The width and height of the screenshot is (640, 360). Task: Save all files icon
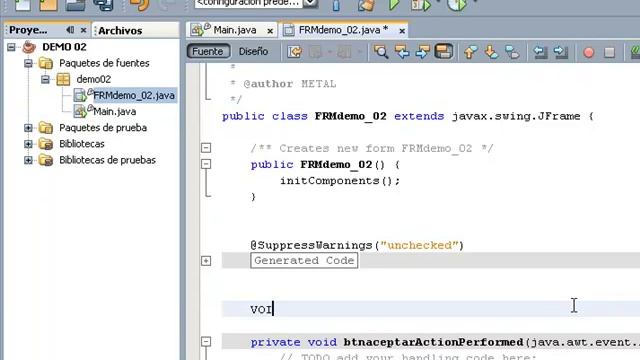[x=103, y=4]
